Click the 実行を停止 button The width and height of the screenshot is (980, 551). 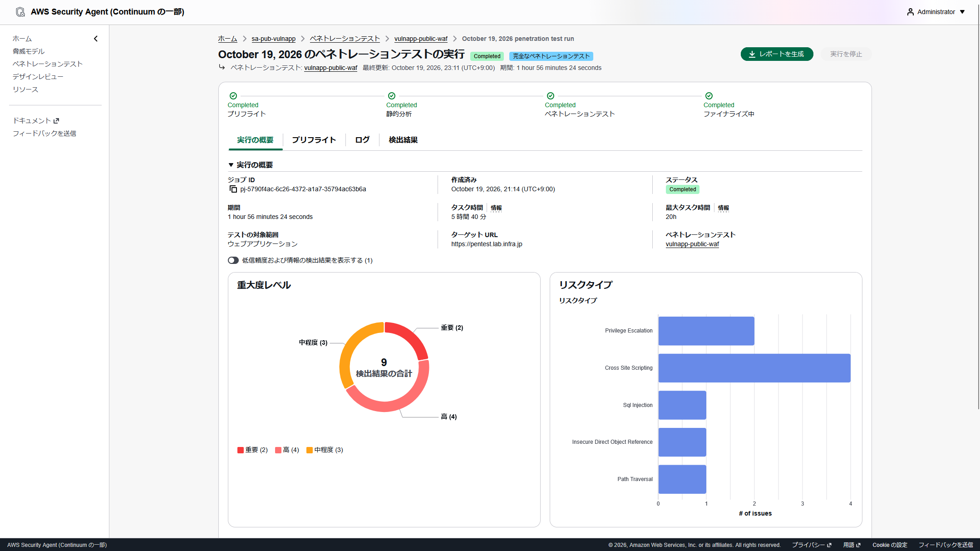[x=846, y=54]
